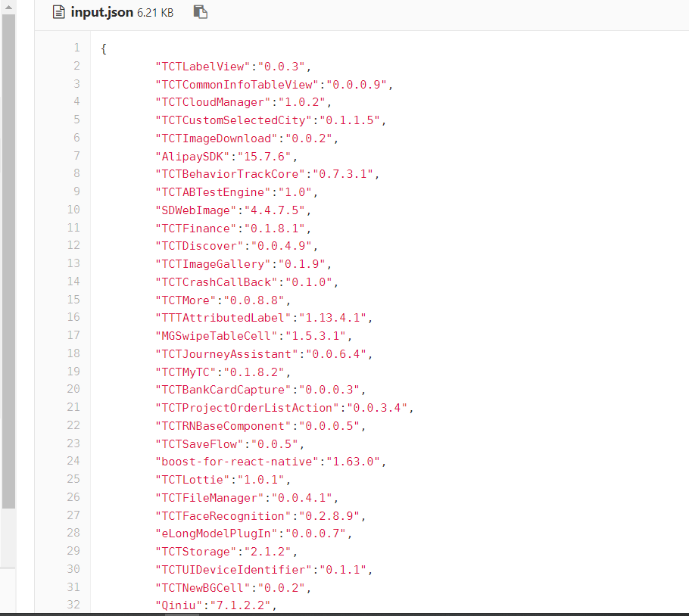Select line number 1
689x616 pixels.
pyautogui.click(x=77, y=48)
